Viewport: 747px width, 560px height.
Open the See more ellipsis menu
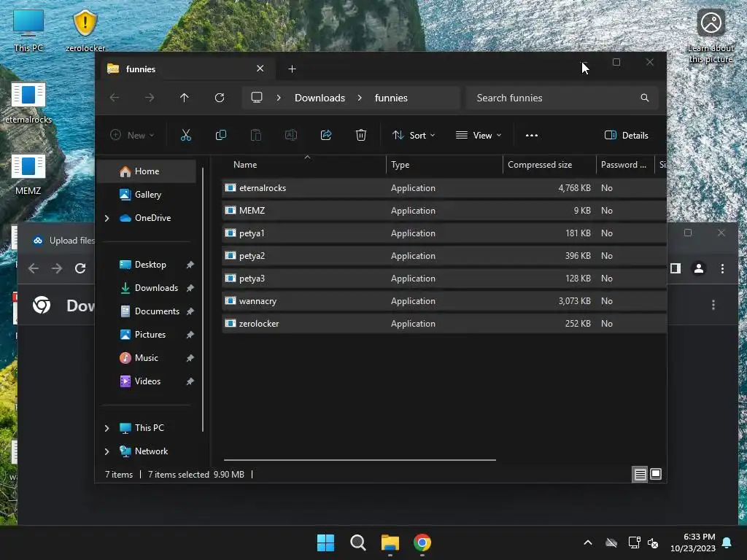[x=532, y=135]
